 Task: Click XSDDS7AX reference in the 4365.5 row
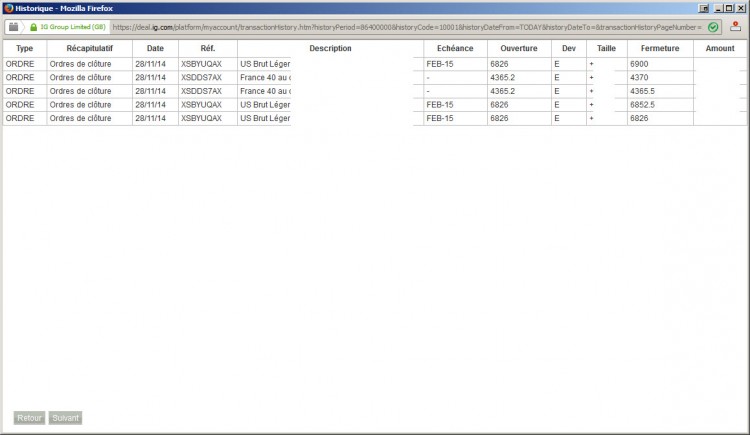tap(201, 91)
